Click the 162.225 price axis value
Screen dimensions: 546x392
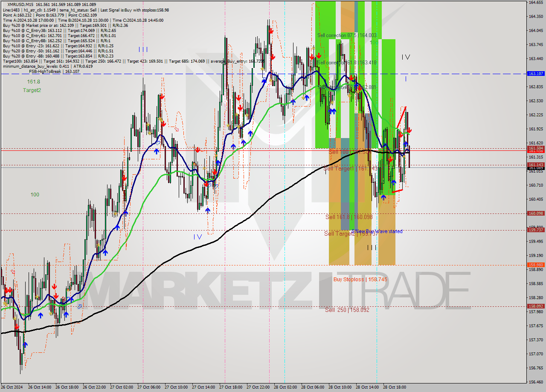536,115
